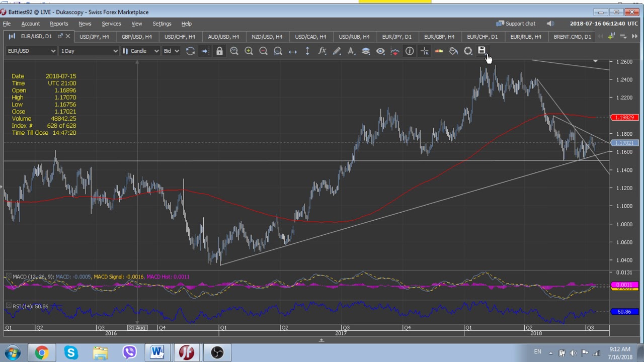Toggle the sound speaker icon
644x362 pixels.
click(550, 24)
